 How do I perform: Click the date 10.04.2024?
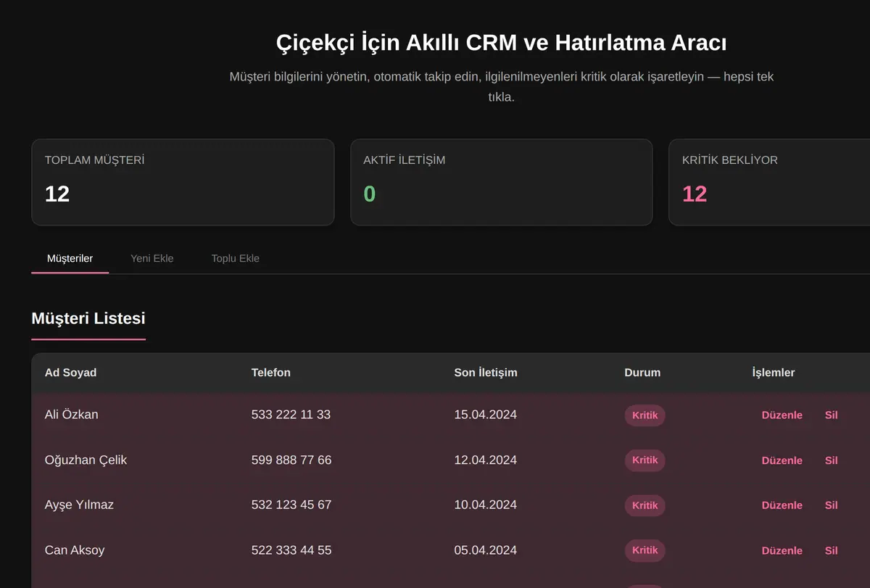click(x=486, y=505)
